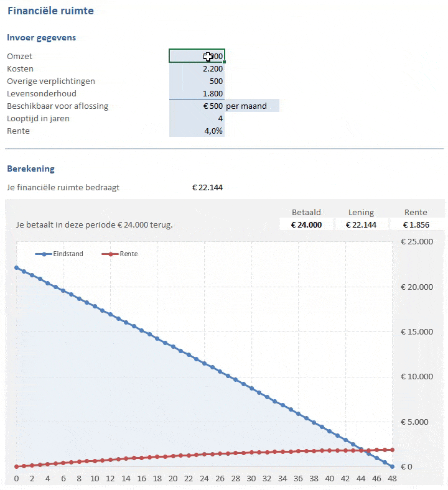Click the Rente total € 1.856
Image resolution: width=448 pixels, height=490 pixels.
416,225
